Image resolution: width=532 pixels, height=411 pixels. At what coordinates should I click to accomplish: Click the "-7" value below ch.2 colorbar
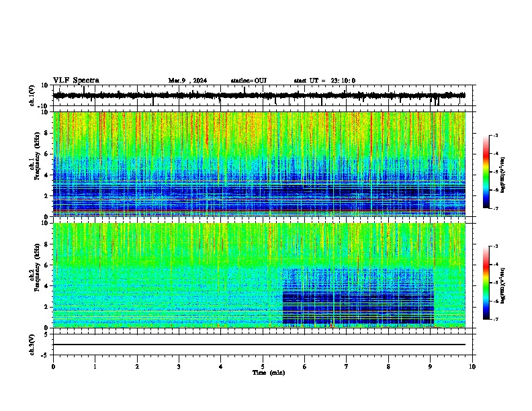[x=495, y=319]
